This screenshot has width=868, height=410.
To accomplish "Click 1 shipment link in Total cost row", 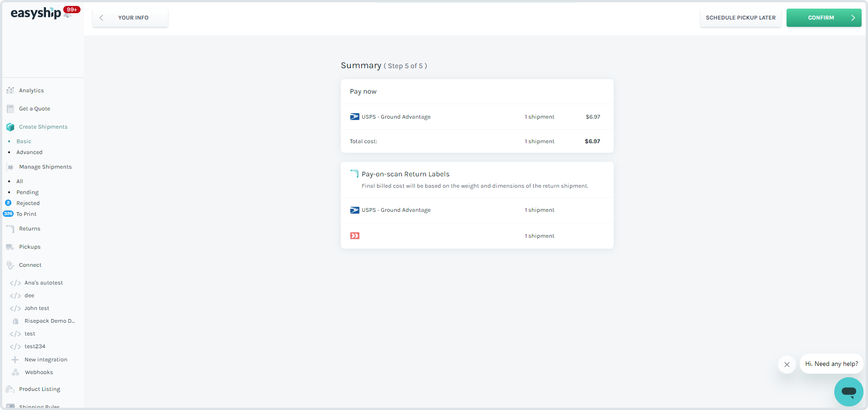I will [x=540, y=141].
